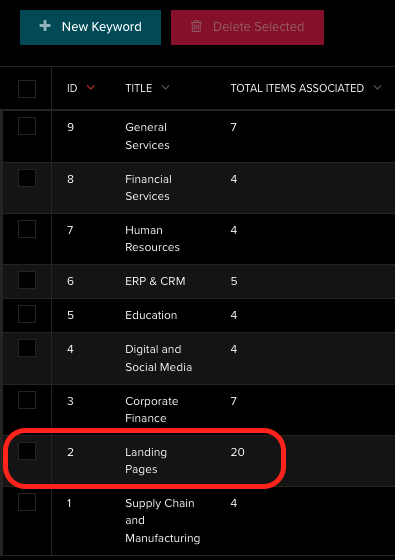Screen dimensions: 395x560
Task: Click the New Keyword button
Action: (x=90, y=28)
